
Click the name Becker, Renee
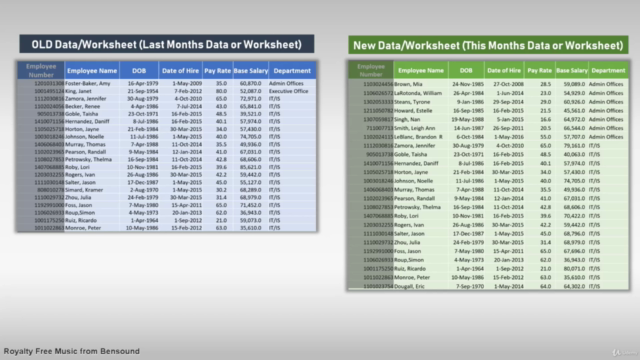click(82, 106)
